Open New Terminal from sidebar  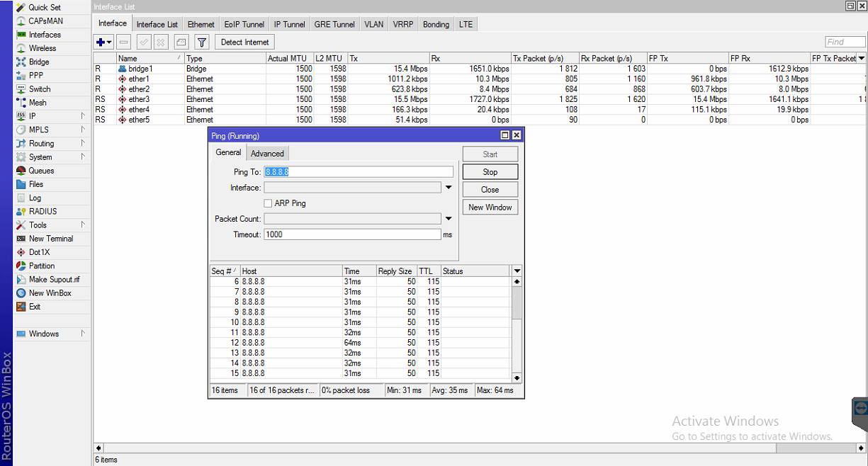click(x=50, y=239)
